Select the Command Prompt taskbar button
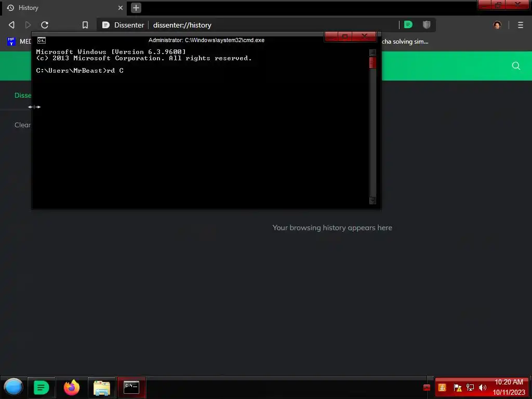Viewport: 532px width, 399px height. [131, 387]
